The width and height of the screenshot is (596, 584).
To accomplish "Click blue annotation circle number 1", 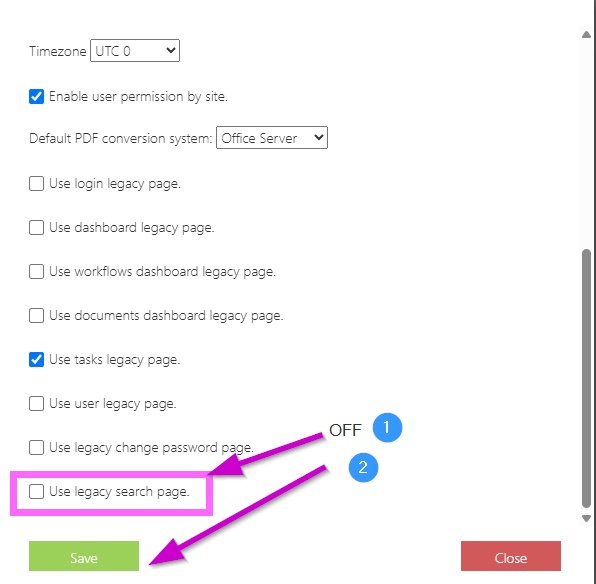I will point(387,428).
